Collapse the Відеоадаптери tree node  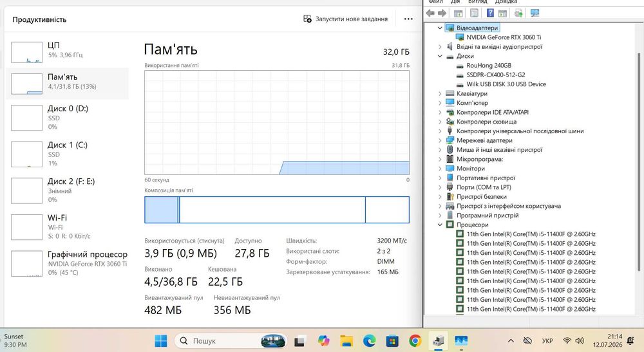[x=440, y=28]
